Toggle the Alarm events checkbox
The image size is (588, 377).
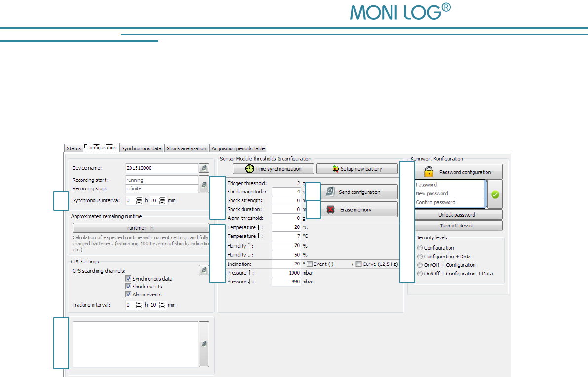(128, 294)
